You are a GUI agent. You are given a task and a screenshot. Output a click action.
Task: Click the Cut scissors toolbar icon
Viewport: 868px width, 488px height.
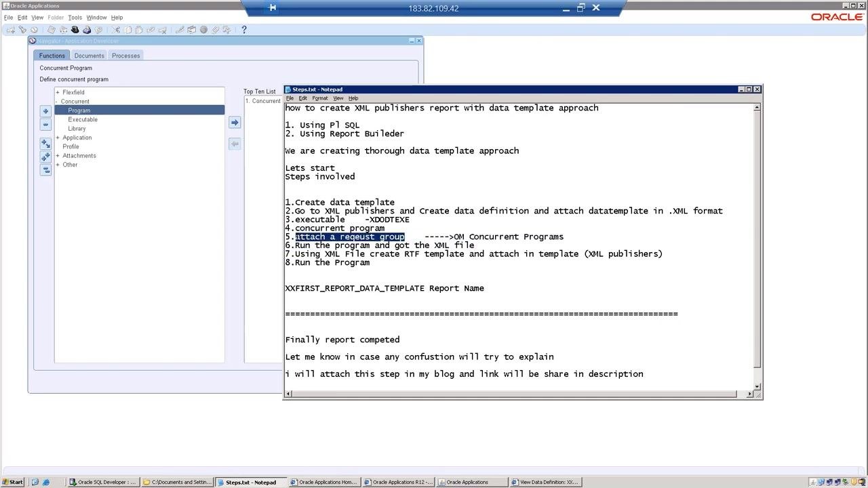pyautogui.click(x=116, y=30)
